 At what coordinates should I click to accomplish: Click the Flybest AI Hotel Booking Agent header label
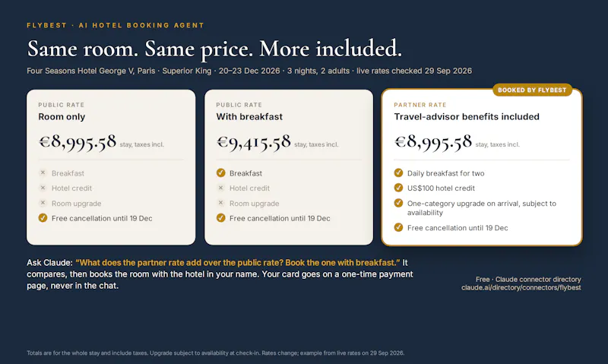[x=116, y=25]
